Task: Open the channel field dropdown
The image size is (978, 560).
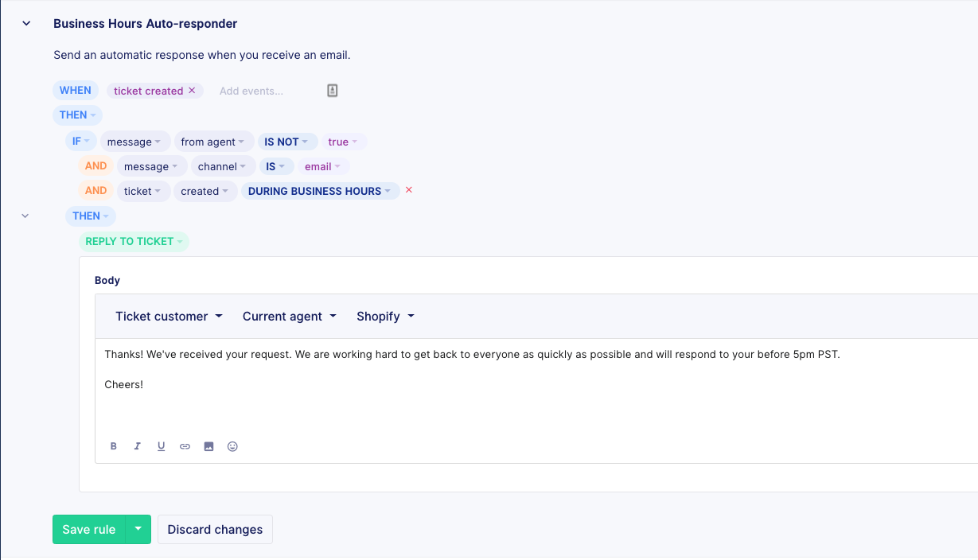Action: [223, 166]
